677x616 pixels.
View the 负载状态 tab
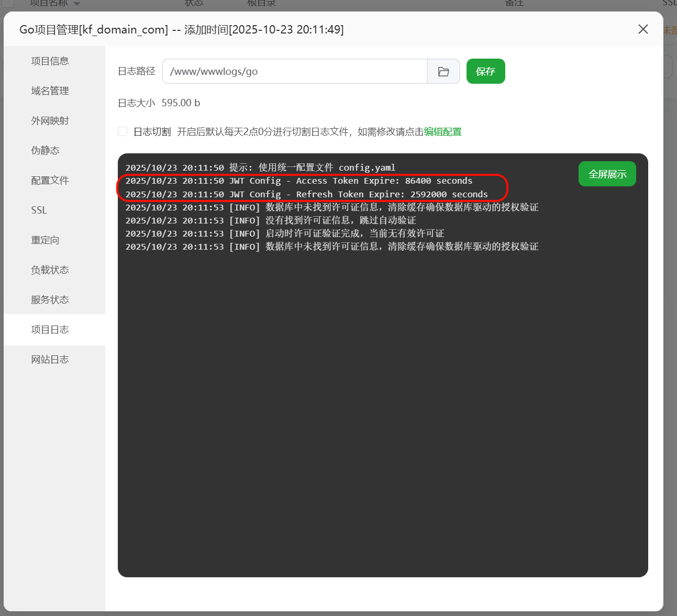coord(50,270)
